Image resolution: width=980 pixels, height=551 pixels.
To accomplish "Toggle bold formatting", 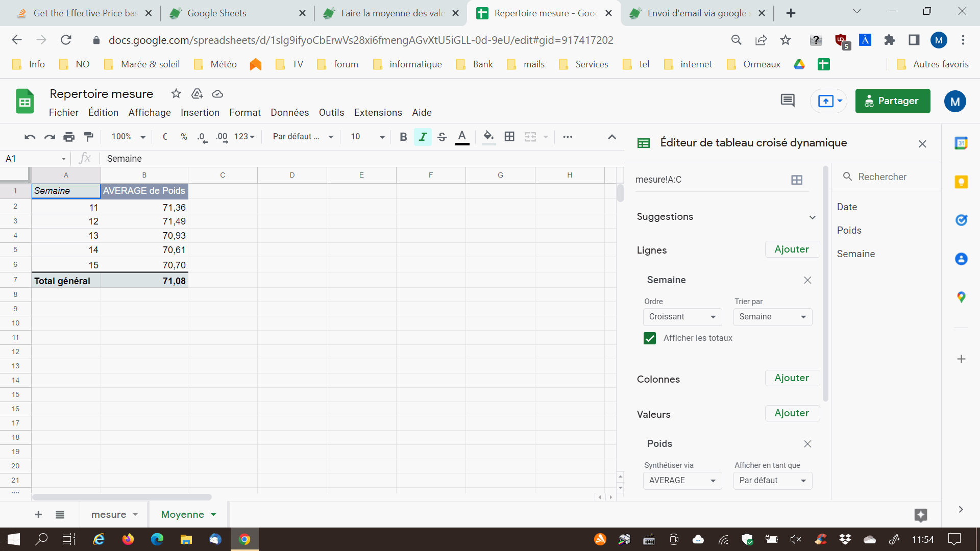I will 403,137.
